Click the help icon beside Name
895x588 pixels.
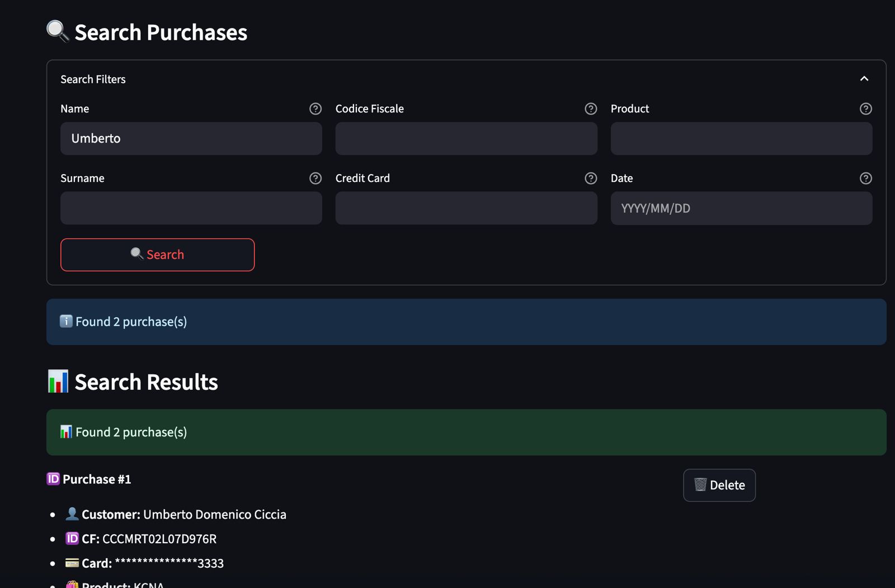click(315, 109)
